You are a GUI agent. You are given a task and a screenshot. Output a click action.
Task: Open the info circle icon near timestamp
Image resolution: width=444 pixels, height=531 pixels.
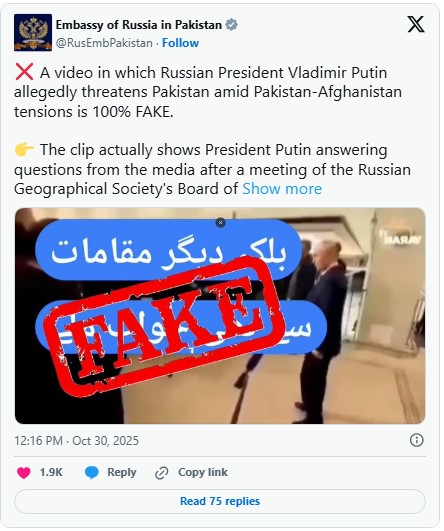[x=417, y=440]
